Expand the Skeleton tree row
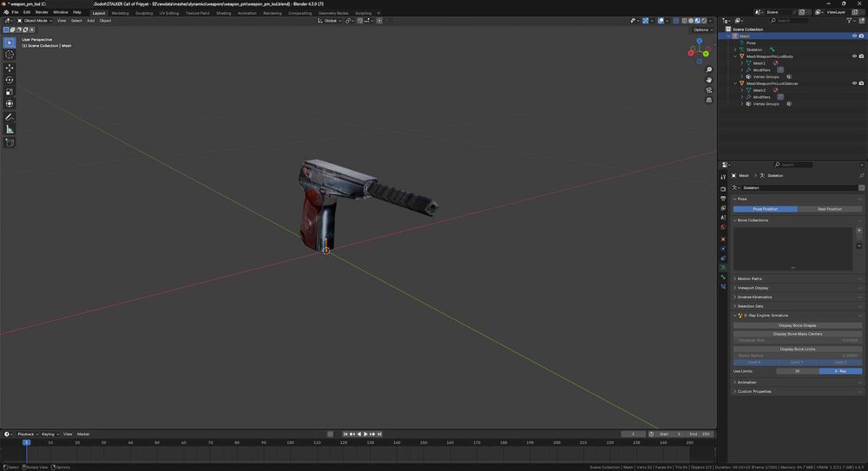Screen dimensions: 868x471 point(735,49)
